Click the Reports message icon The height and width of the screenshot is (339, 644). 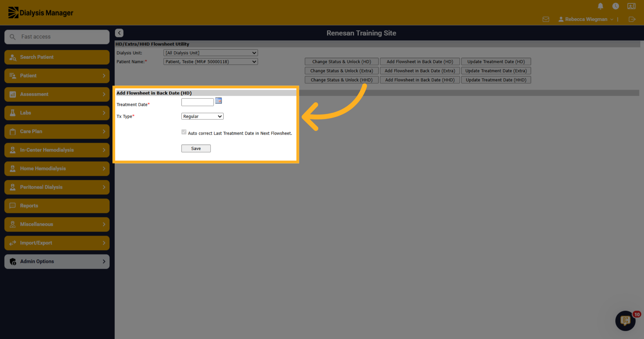[13, 205]
